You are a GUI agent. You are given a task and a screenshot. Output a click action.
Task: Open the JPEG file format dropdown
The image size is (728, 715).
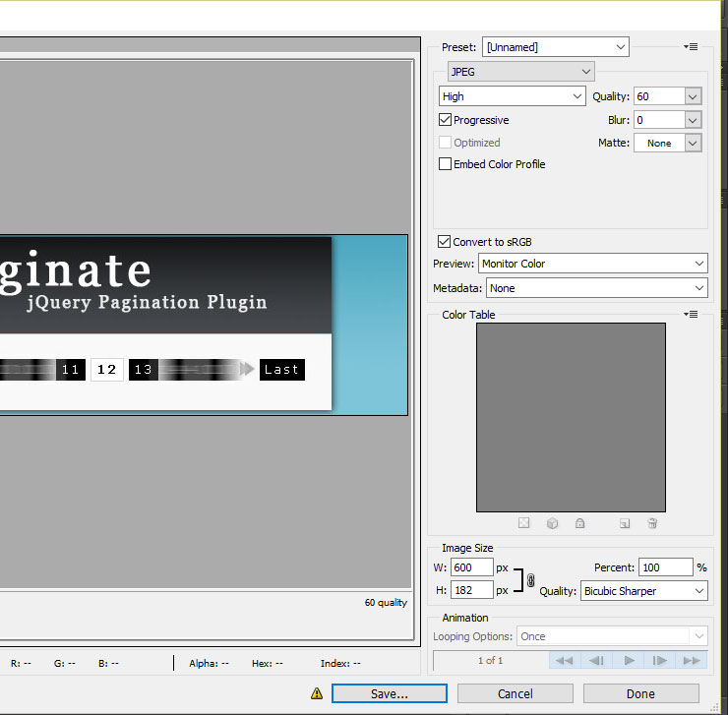pyautogui.click(x=521, y=72)
